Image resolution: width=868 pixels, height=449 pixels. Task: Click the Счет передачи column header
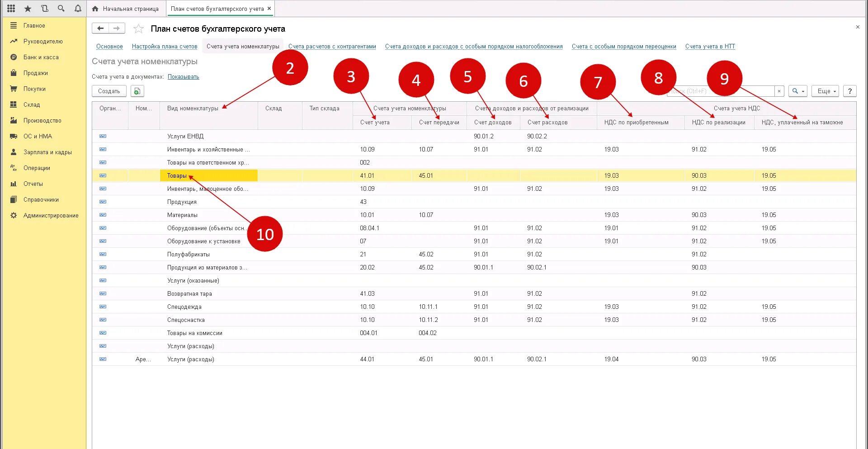click(x=439, y=123)
